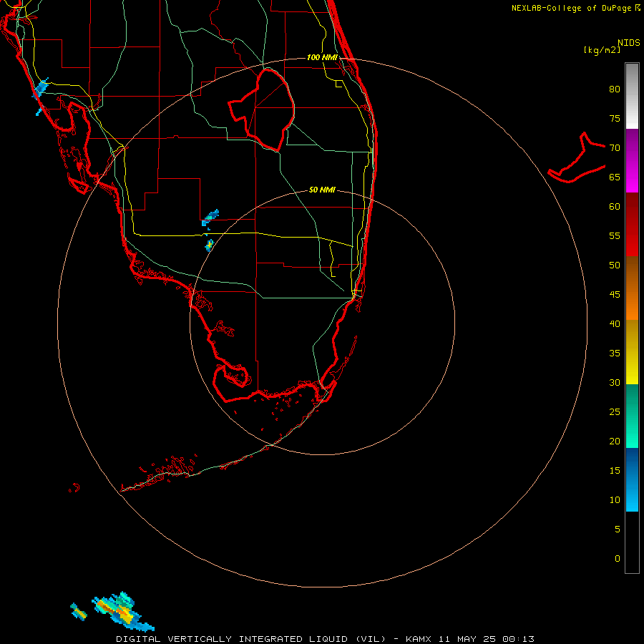
Task: Pick the green band of the color bar
Action: [x=632, y=416]
